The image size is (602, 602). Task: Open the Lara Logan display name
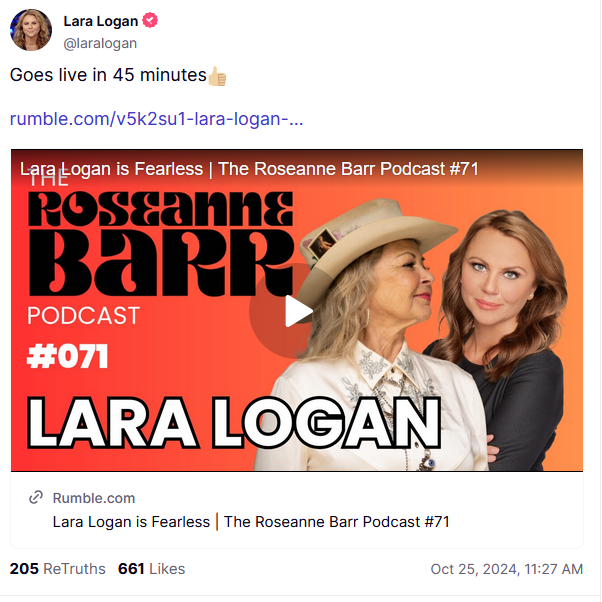(x=101, y=21)
